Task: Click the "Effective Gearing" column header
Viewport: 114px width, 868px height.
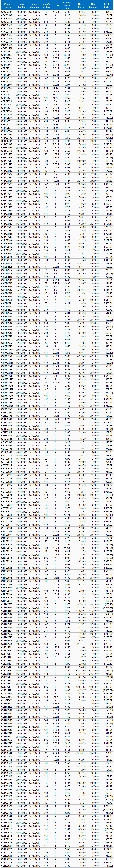Action: tap(67, 5)
